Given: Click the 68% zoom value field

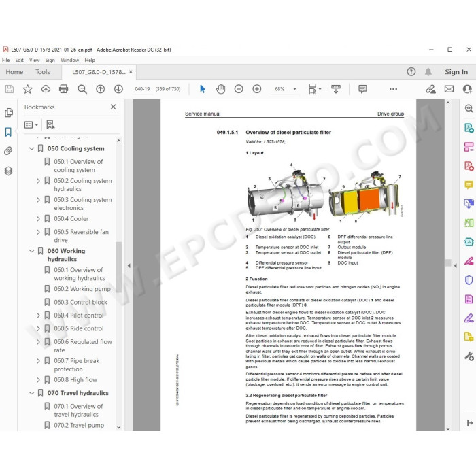Looking at the screenshot, I should tap(279, 89).
